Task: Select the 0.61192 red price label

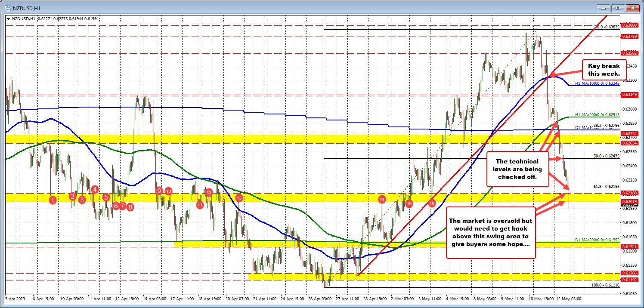Action: pos(629,280)
